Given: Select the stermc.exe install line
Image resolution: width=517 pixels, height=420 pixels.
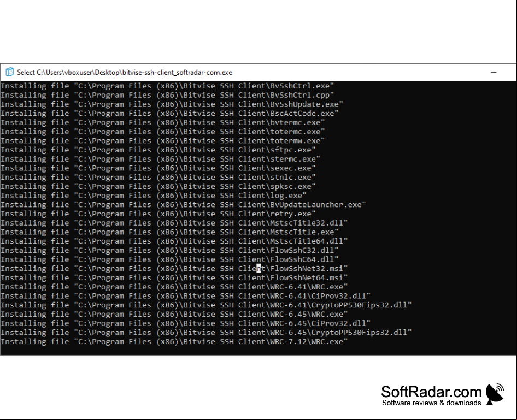Looking at the screenshot, I should click(160, 159).
